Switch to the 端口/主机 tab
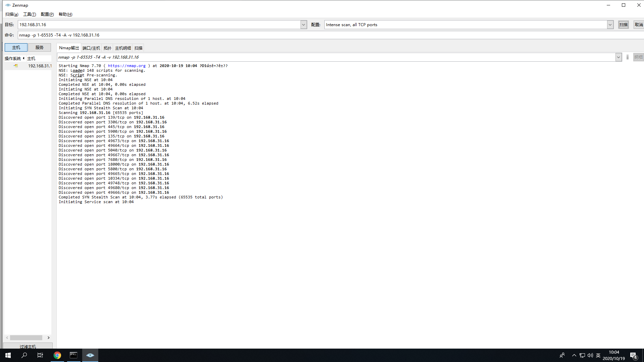 click(91, 48)
